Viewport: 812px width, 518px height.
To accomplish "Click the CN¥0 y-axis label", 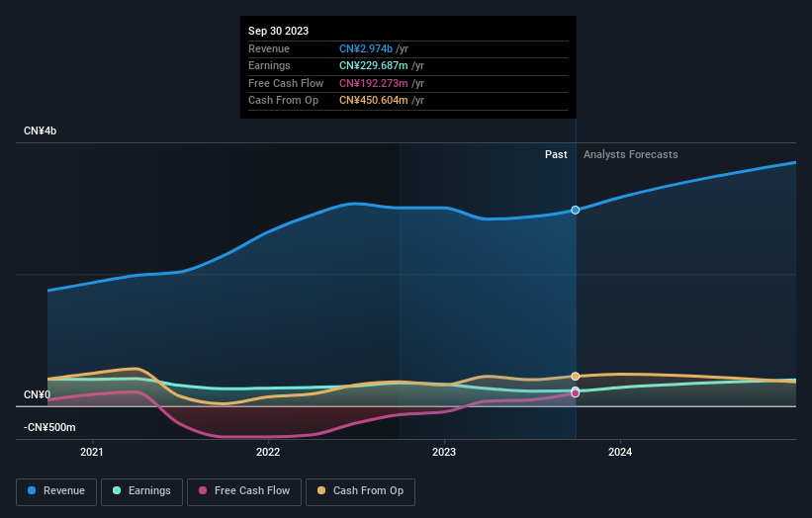I will [x=38, y=394].
